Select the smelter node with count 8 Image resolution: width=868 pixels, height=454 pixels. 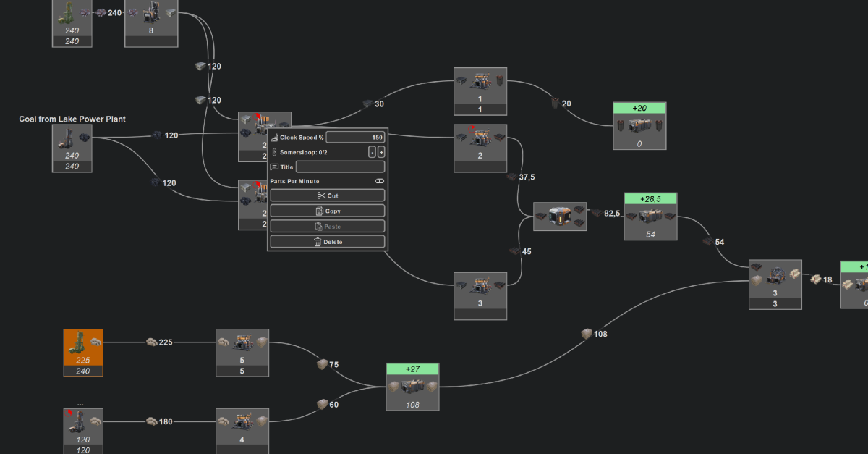tap(151, 23)
